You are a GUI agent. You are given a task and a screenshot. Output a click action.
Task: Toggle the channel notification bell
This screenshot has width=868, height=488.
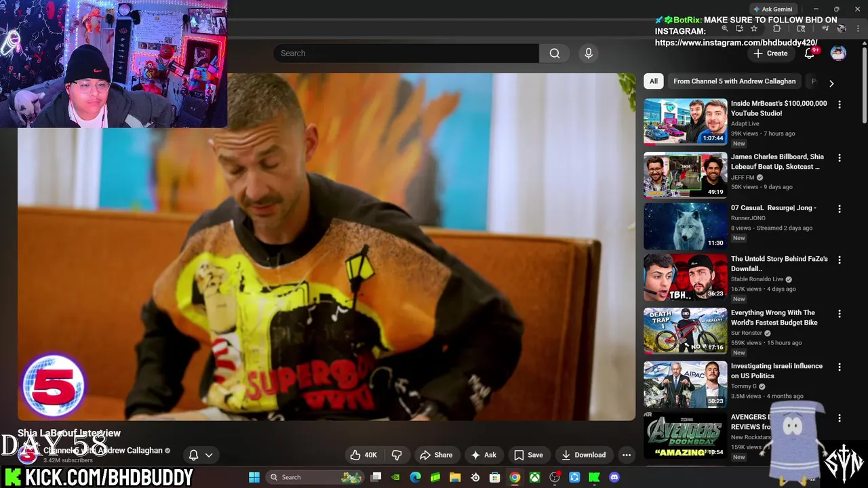pos(193,455)
